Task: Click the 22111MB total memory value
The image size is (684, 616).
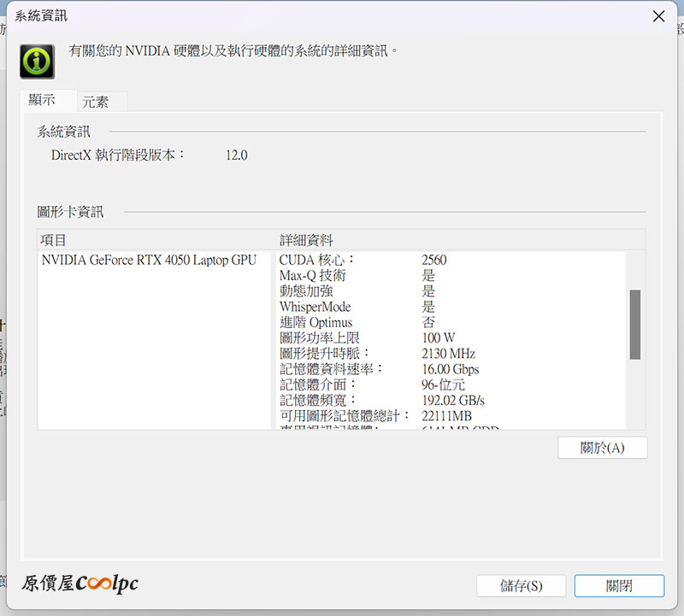Action: point(446,416)
